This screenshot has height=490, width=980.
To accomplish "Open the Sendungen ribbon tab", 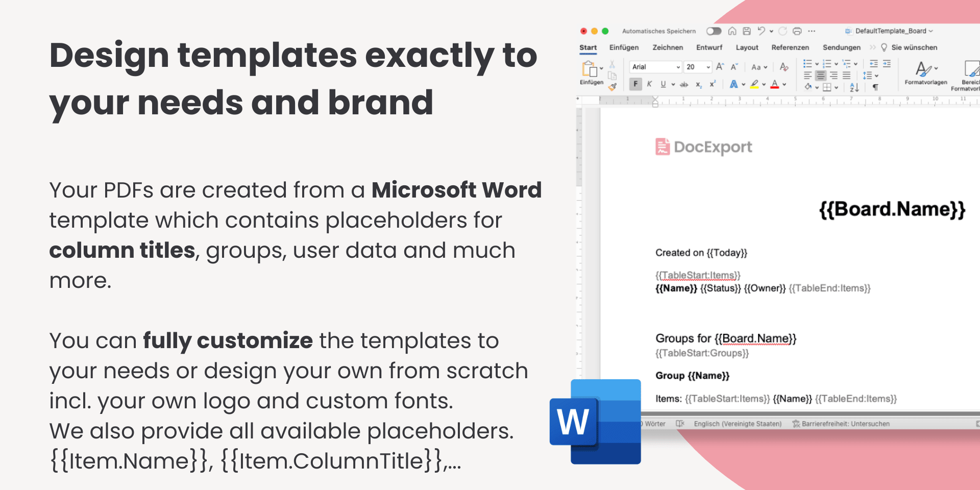I will point(842,47).
